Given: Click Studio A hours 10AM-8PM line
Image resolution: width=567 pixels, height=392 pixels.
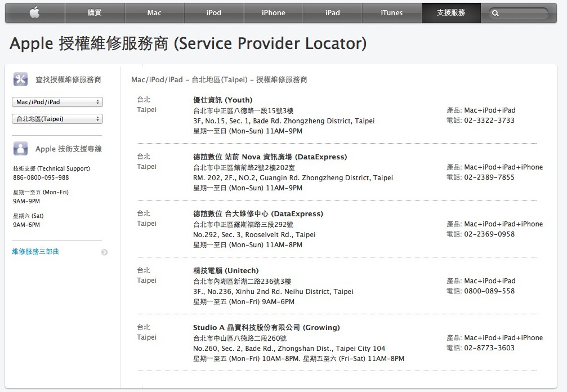Looking at the screenshot, I should pos(298,358).
